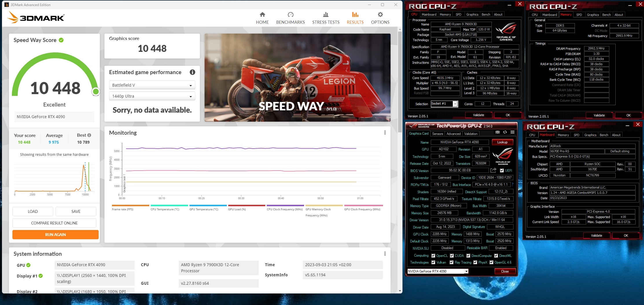
Task: Toggle OpenGL 4.6 checkbox in GPU-Z
Action: click(491, 262)
